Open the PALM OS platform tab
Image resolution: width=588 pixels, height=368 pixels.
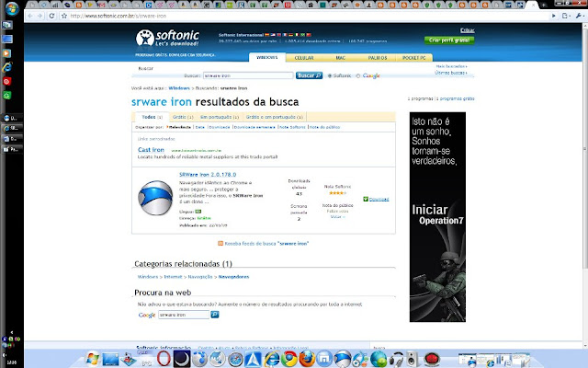pos(378,58)
